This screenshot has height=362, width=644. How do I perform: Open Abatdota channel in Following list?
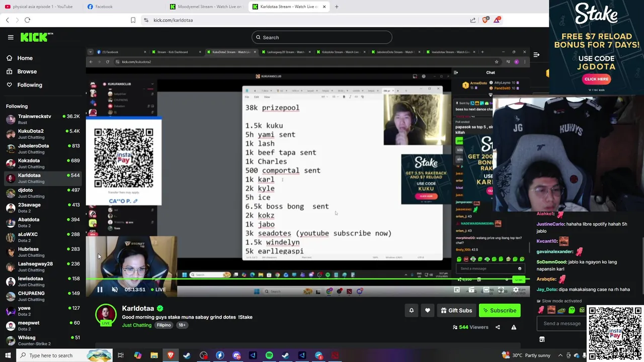(x=42, y=222)
